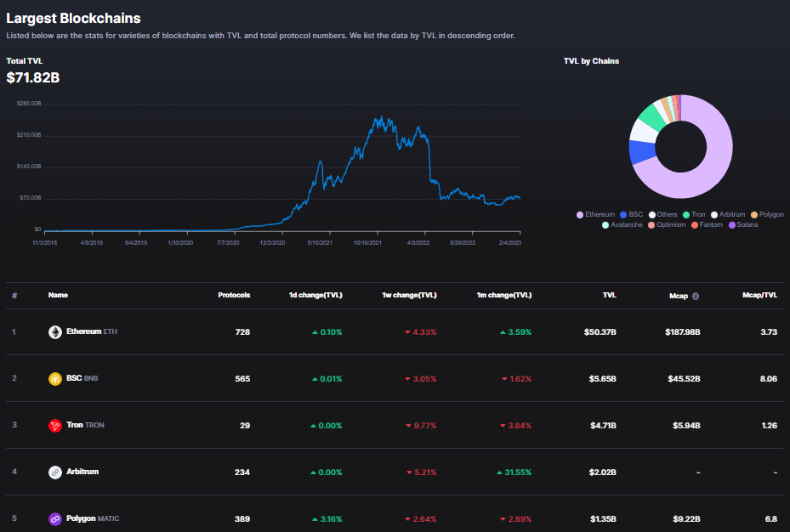Sort table by Name column
The image size is (790, 532).
[x=58, y=295]
